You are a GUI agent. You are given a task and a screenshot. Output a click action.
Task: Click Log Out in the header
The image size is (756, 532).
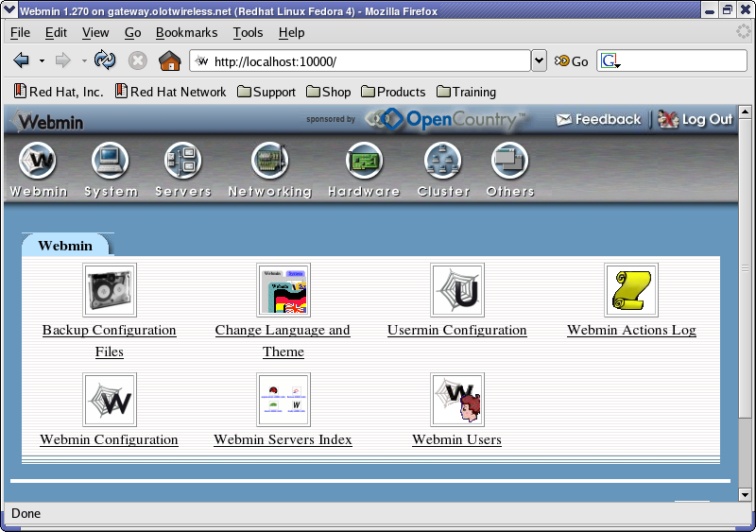(696, 119)
